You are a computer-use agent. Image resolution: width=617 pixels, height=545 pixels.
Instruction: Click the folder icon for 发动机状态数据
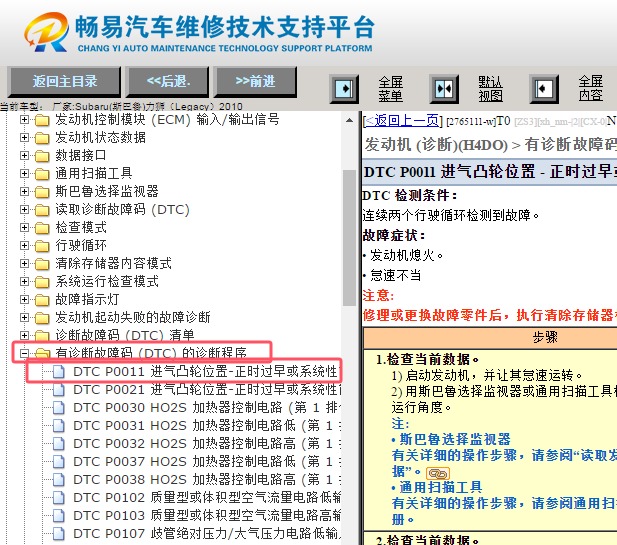[x=42, y=138]
